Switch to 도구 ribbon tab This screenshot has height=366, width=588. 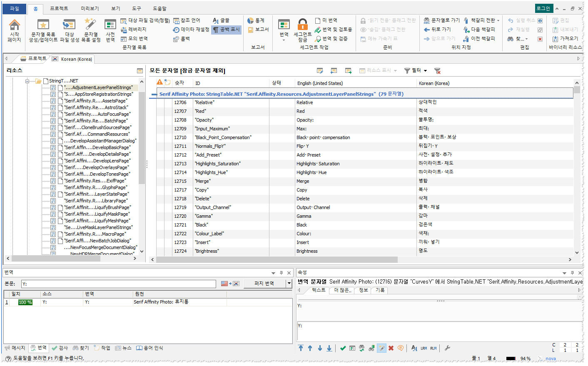point(137,8)
